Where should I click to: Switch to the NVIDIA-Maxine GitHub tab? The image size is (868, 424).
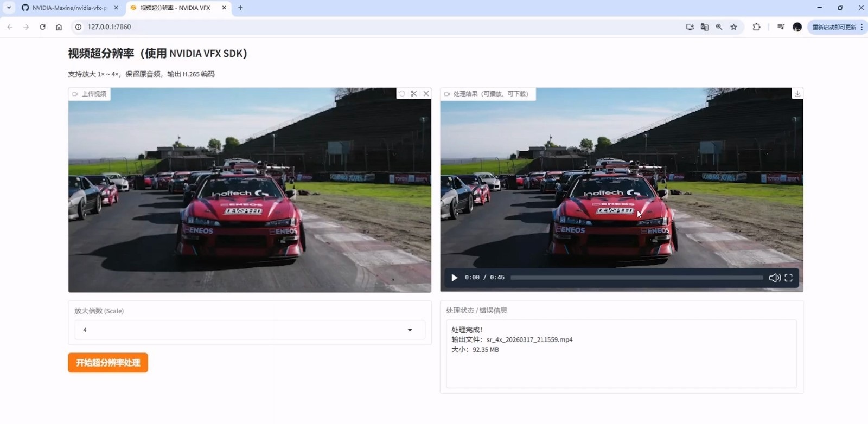[69, 8]
